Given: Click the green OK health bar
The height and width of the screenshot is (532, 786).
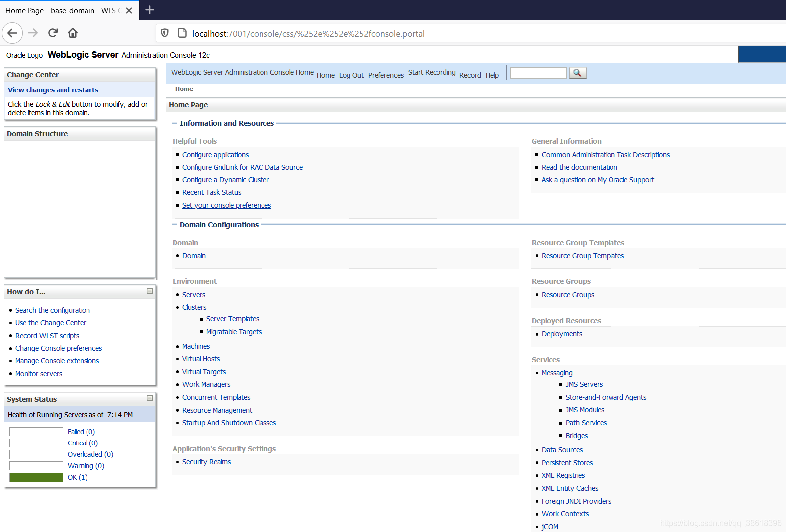Looking at the screenshot, I should [36, 477].
